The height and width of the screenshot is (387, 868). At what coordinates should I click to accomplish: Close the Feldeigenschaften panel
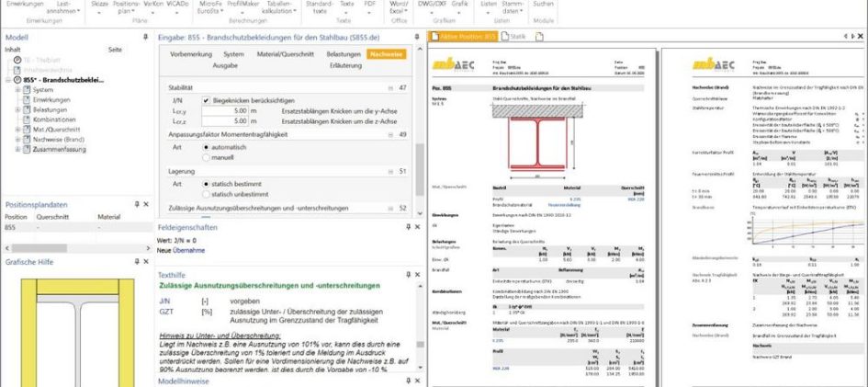pos(417,227)
